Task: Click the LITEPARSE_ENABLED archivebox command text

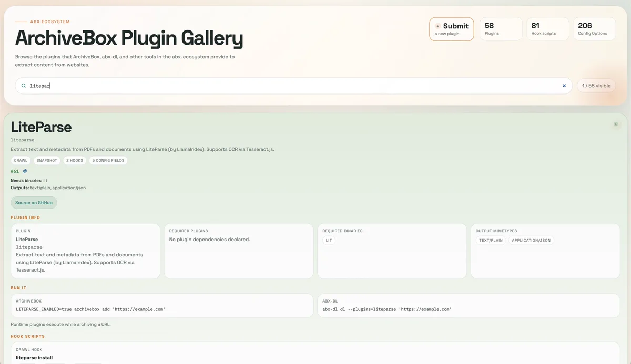Action: point(90,309)
